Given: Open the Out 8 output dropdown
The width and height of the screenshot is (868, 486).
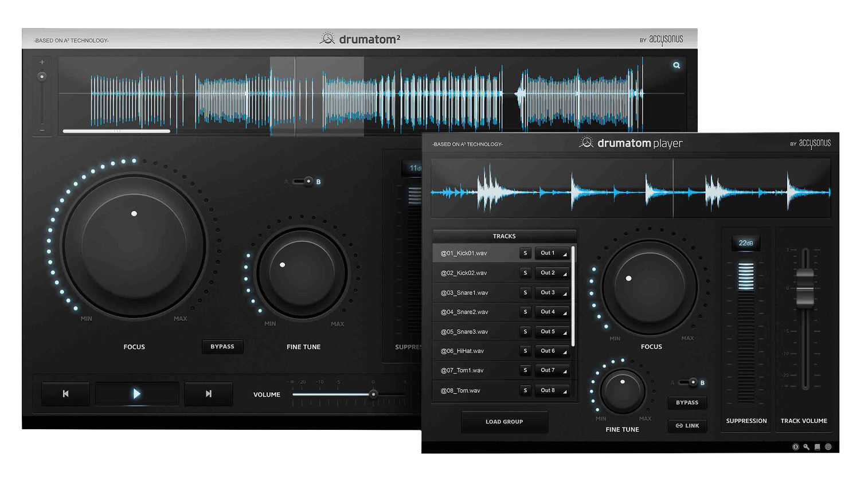Looking at the screenshot, I should pyautogui.click(x=552, y=390).
